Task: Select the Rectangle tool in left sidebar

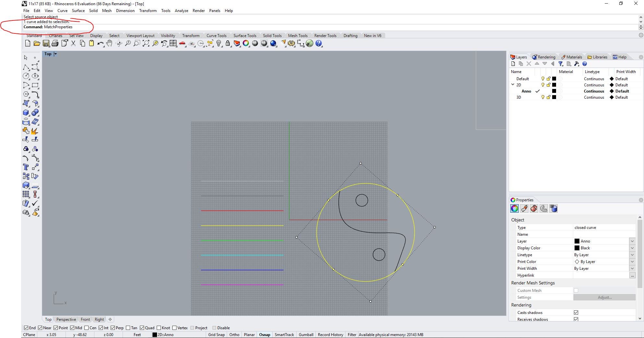Action: pos(35,85)
